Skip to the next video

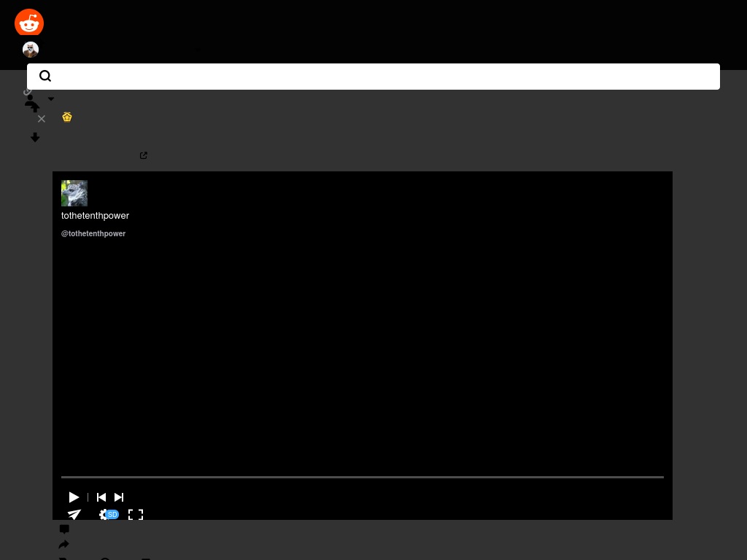tap(119, 497)
